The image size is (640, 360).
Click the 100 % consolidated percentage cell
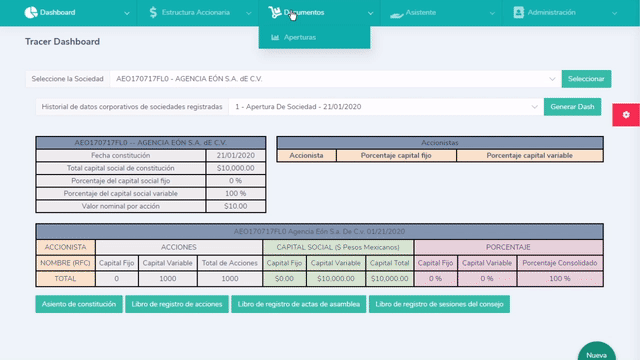(560, 279)
